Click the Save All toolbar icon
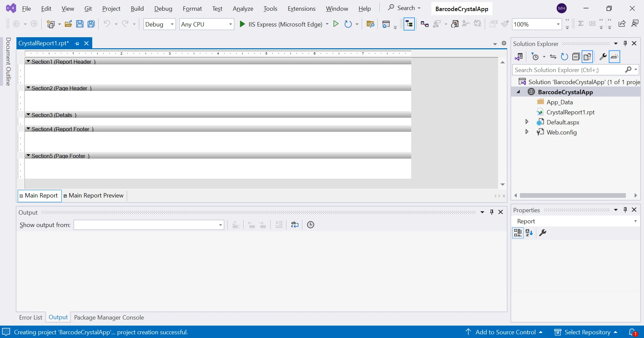 pos(91,24)
